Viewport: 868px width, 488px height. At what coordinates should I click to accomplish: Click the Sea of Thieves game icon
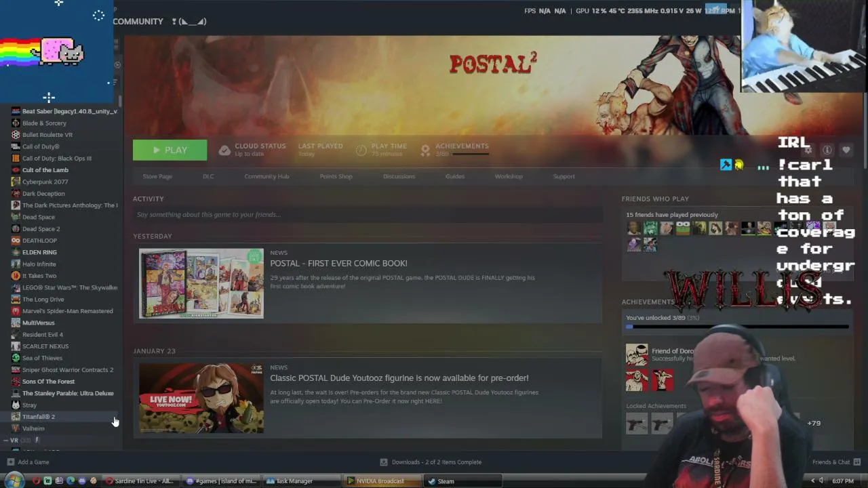[x=16, y=358]
